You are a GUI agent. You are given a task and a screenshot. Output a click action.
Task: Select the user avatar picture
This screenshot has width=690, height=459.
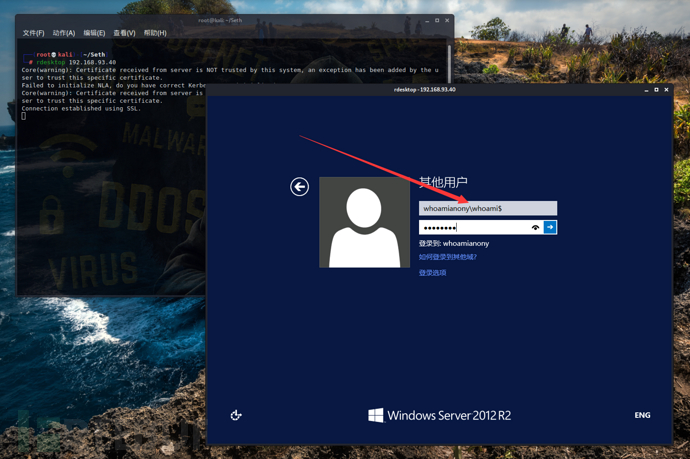pyautogui.click(x=364, y=222)
